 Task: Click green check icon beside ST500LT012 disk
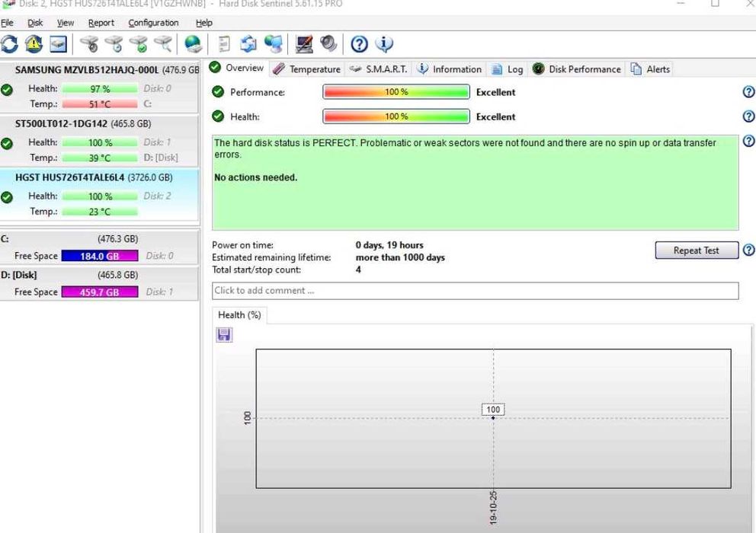[7, 144]
